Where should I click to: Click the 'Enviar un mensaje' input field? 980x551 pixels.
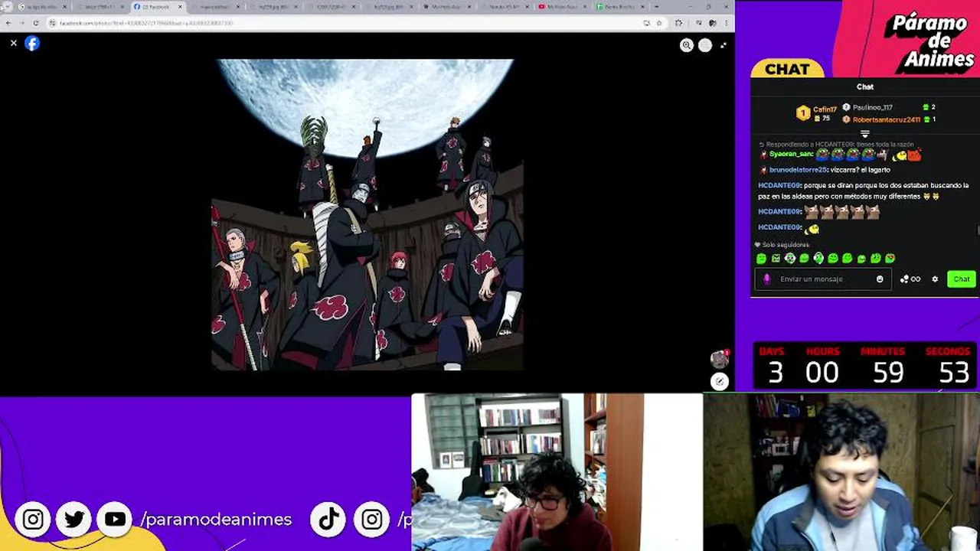pos(822,279)
